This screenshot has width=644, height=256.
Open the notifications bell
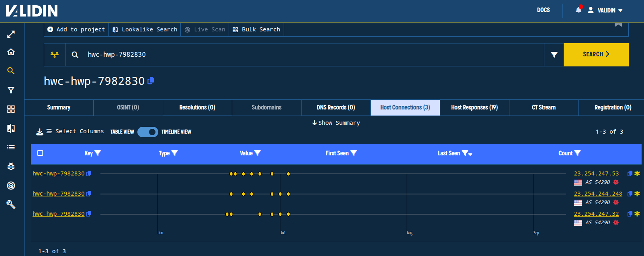[579, 10]
